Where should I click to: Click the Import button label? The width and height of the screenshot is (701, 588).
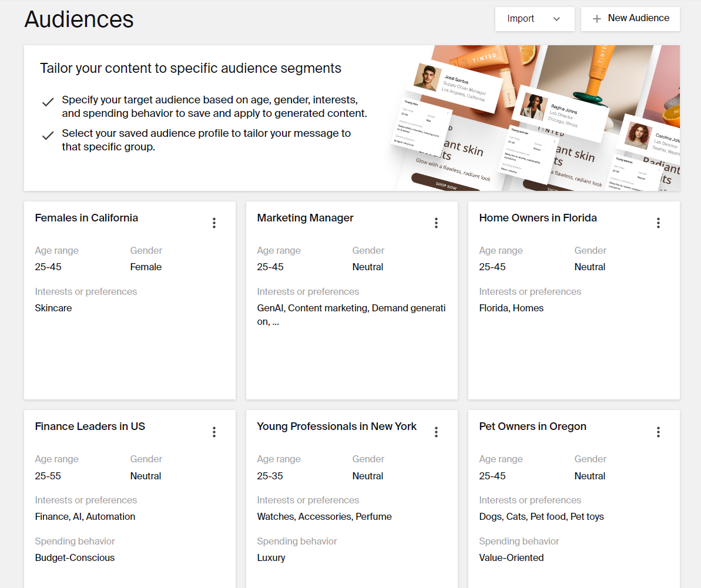pos(521,18)
